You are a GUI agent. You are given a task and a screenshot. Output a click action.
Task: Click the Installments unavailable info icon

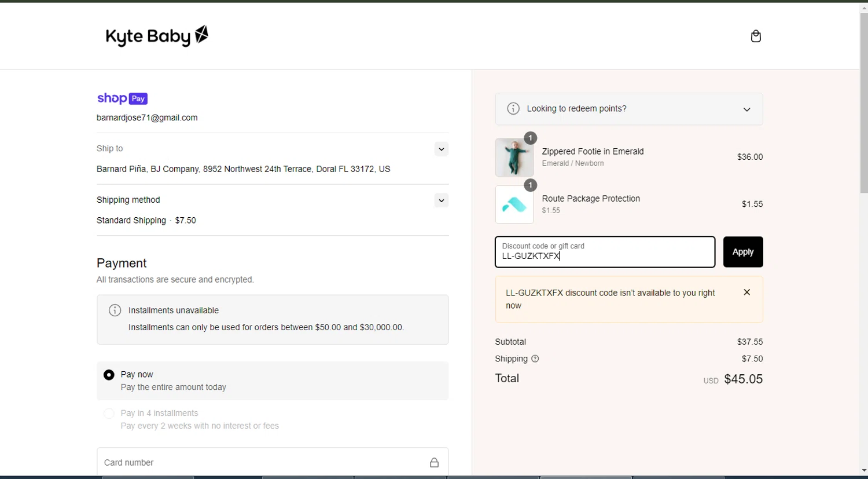click(x=115, y=310)
